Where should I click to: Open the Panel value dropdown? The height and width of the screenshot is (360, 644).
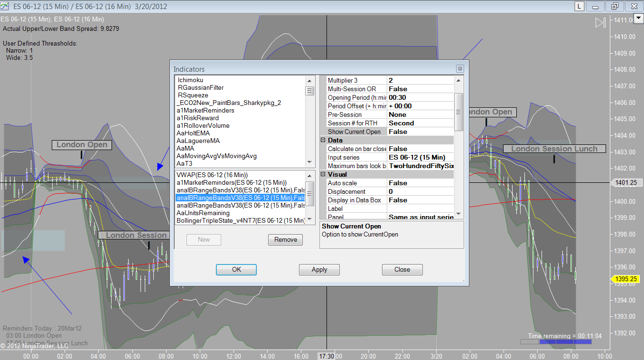click(x=420, y=217)
